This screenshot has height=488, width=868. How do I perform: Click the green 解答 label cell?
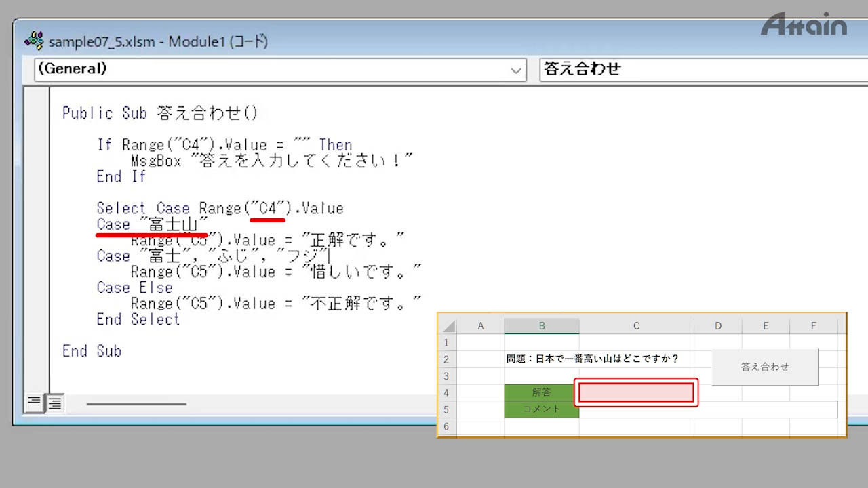click(x=542, y=392)
